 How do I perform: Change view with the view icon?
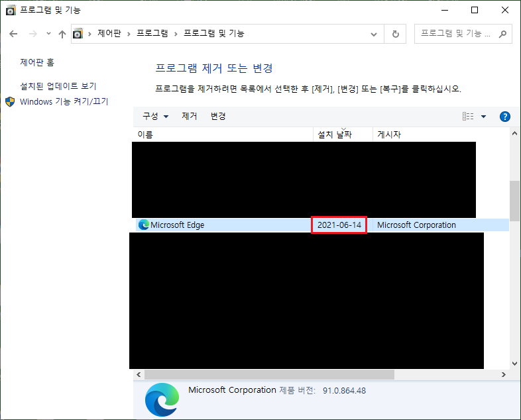tap(468, 116)
